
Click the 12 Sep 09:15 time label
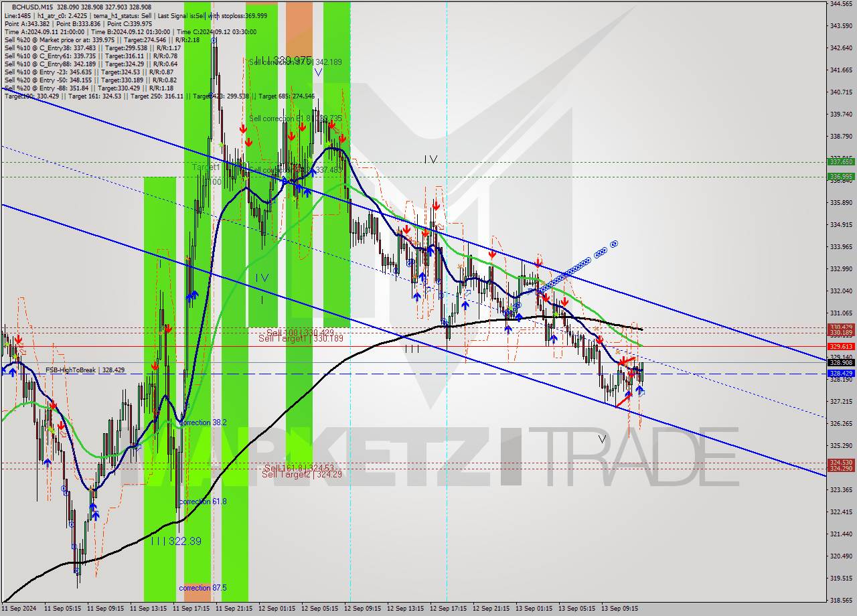tap(362, 609)
